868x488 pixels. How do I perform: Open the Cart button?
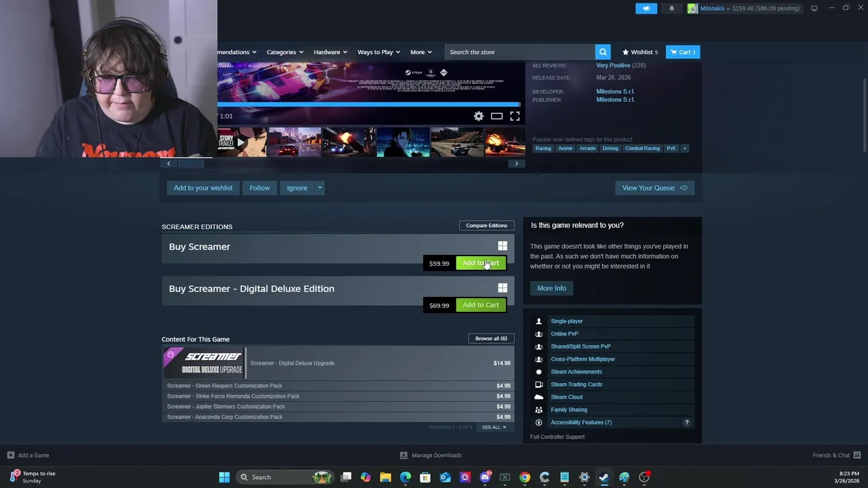(683, 52)
